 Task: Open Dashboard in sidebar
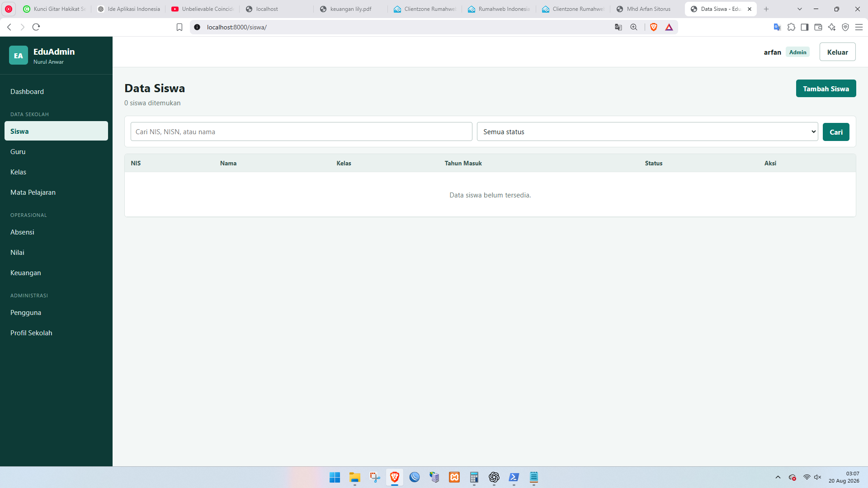[56, 92]
